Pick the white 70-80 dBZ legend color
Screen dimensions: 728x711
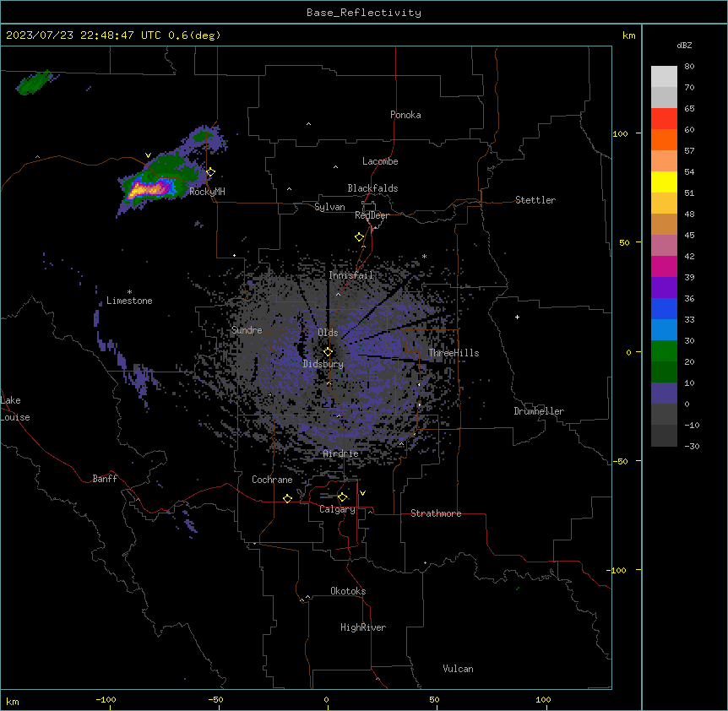coord(664,77)
